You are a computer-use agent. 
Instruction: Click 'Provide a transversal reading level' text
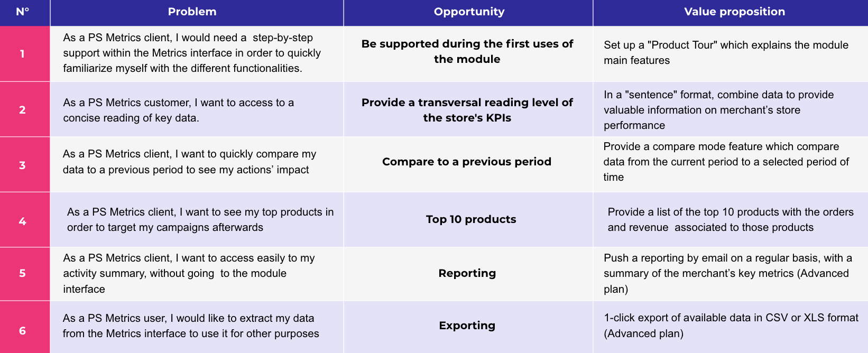pos(467,103)
